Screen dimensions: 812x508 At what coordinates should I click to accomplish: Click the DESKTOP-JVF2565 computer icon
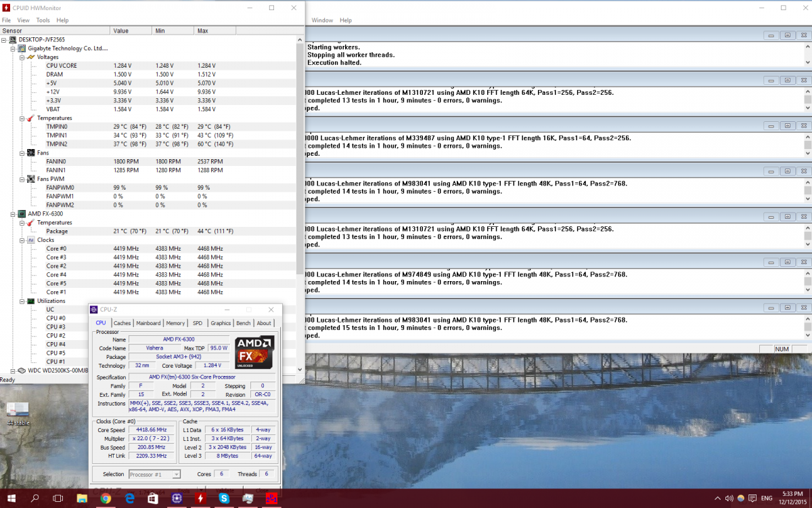pyautogui.click(x=14, y=39)
